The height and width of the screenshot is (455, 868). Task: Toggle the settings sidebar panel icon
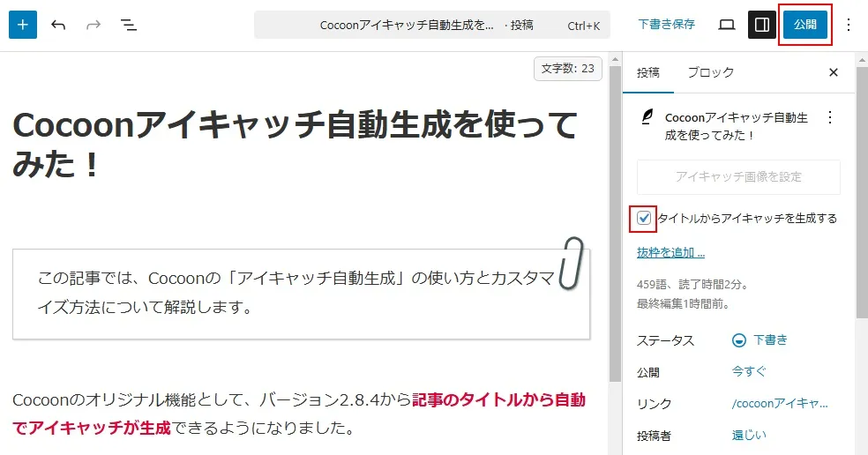pos(762,25)
